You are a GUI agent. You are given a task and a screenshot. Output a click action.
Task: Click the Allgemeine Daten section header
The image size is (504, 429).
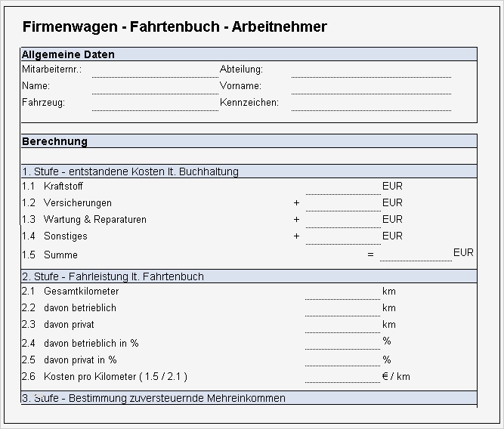pyautogui.click(x=249, y=54)
